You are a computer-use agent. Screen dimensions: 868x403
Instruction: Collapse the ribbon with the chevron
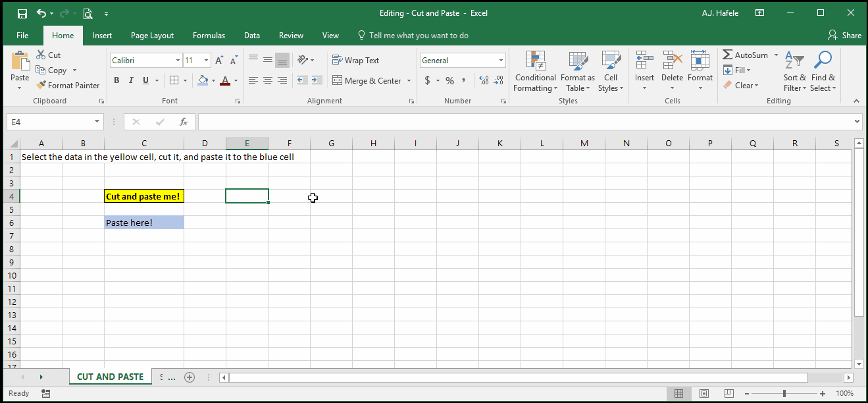pos(856,101)
